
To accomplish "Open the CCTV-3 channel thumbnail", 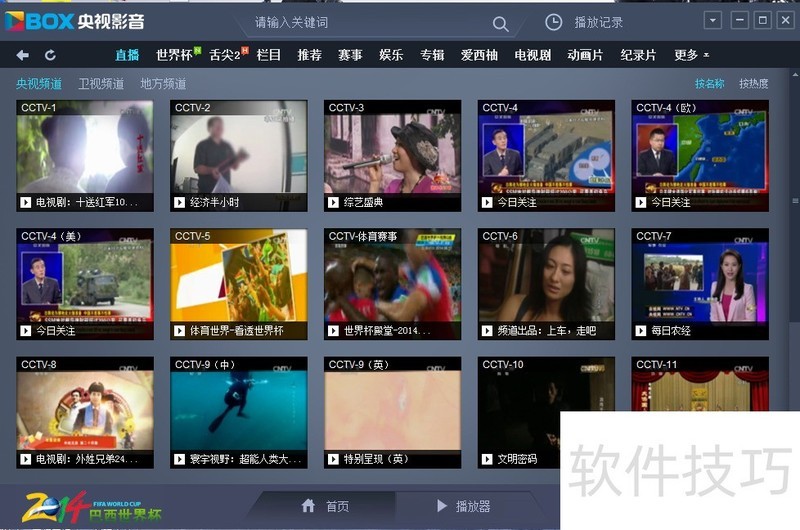I will click(x=392, y=156).
